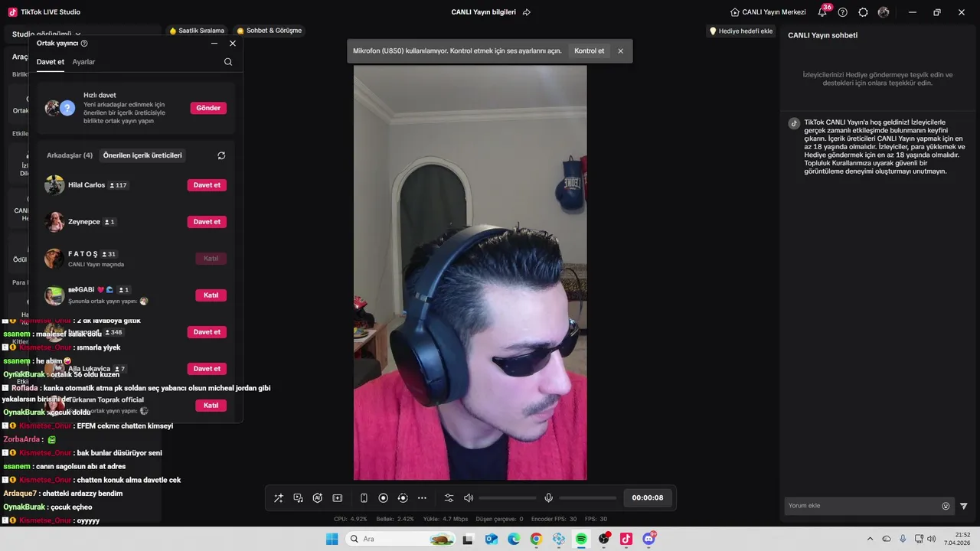Refresh the suggested creators list

tap(221, 155)
